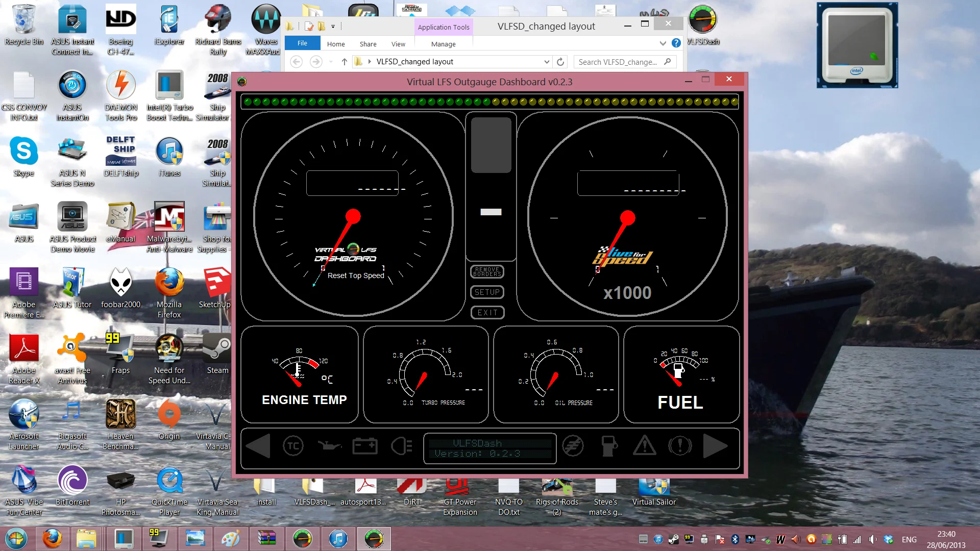The width and height of the screenshot is (980, 551).
Task: Select the BitTorrent desktop icon
Action: click(x=72, y=486)
